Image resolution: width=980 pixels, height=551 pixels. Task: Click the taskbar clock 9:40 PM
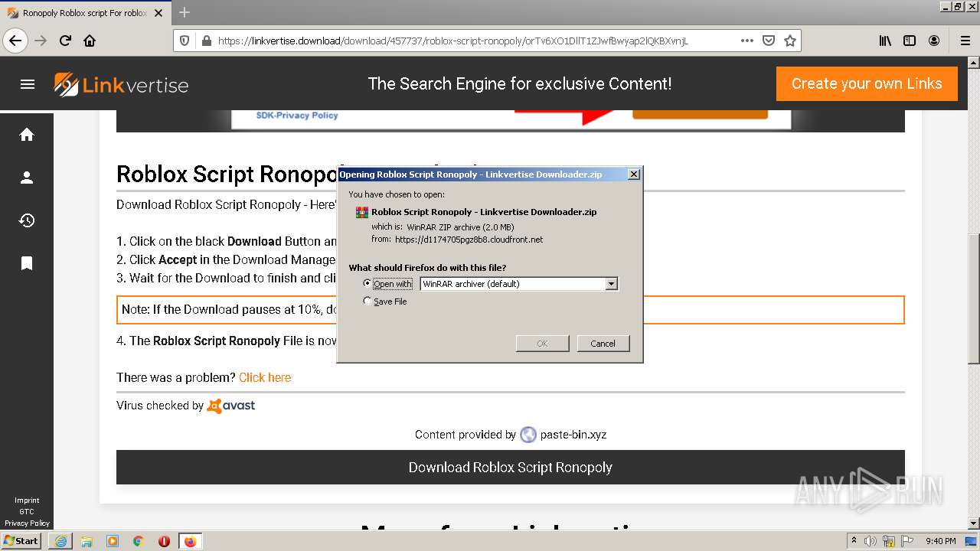point(941,541)
